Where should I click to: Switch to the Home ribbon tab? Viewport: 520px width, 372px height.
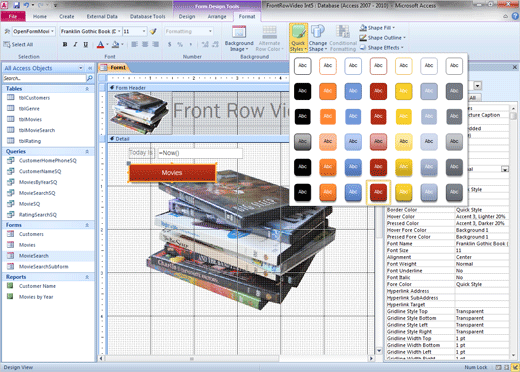click(x=40, y=16)
